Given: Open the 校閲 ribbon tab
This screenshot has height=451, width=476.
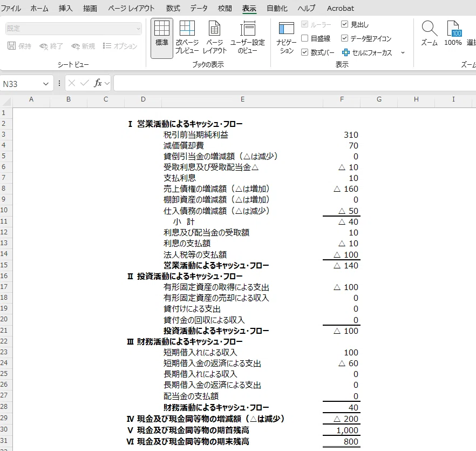Looking at the screenshot, I should [225, 8].
